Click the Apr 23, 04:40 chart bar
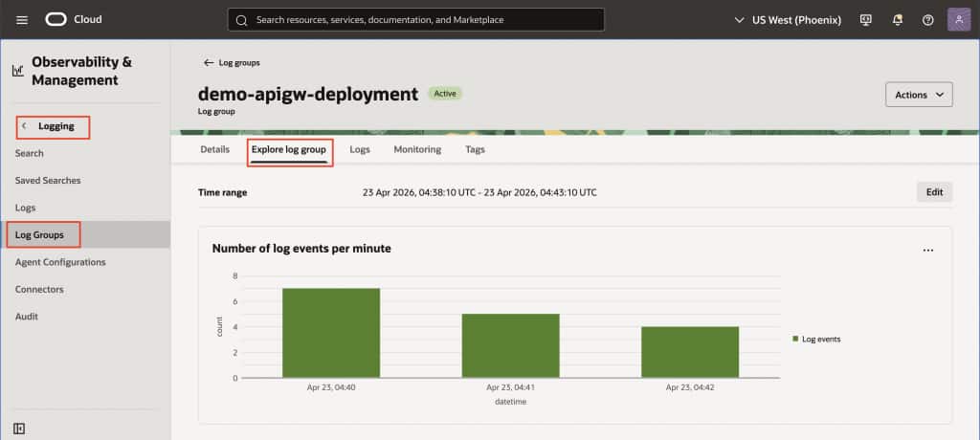This screenshot has height=440, width=980. coord(331,333)
